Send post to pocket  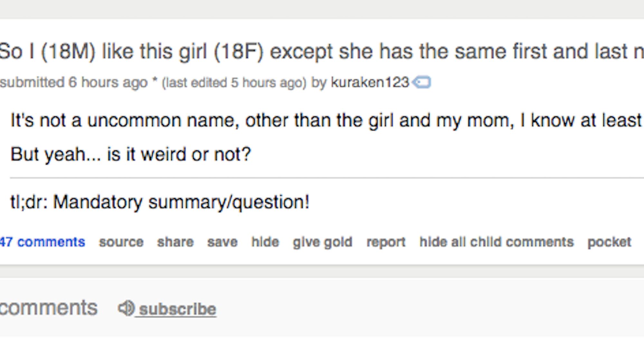click(x=609, y=242)
